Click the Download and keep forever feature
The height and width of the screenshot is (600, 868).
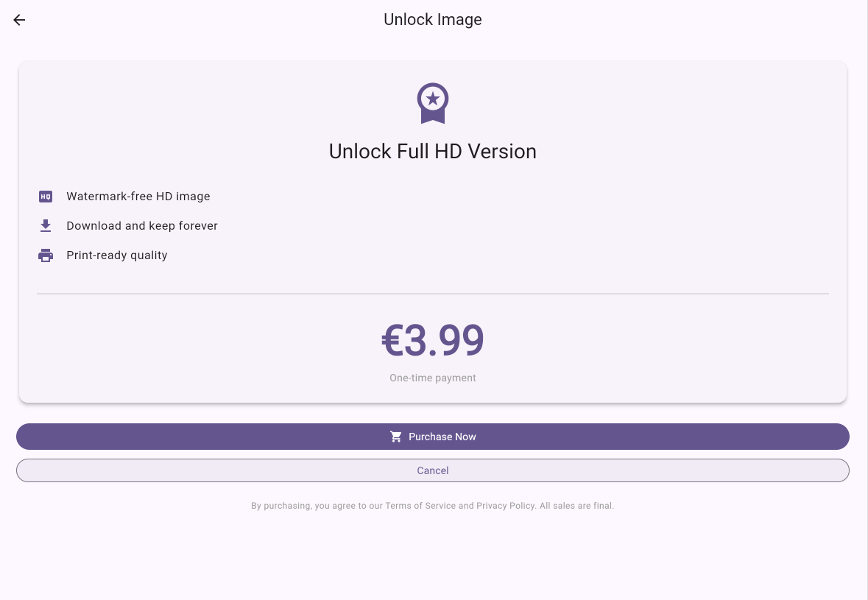142,226
